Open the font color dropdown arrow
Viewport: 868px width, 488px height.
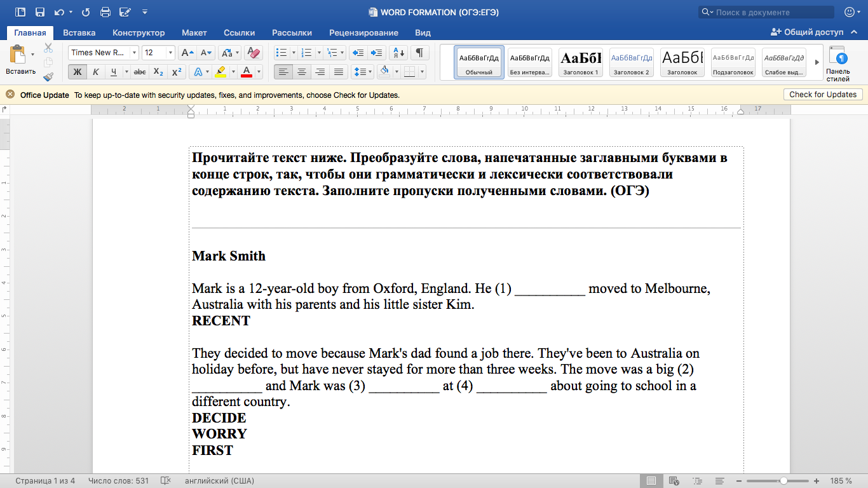point(259,72)
